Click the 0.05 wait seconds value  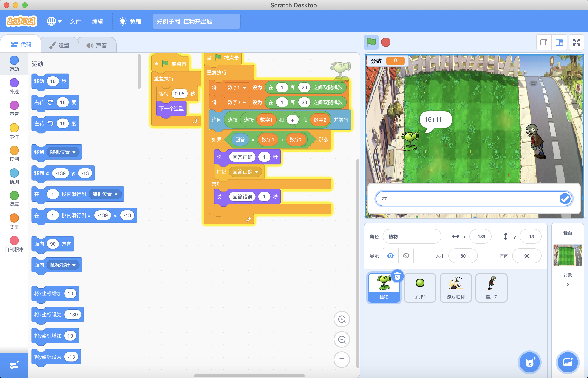179,94
